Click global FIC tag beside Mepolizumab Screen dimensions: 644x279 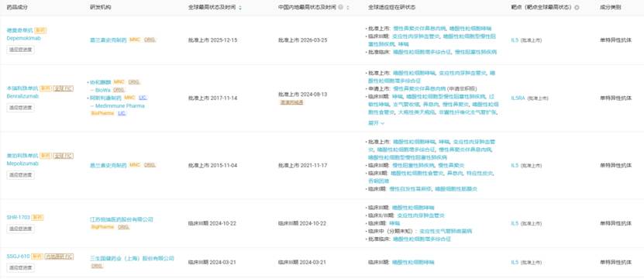coord(64,156)
